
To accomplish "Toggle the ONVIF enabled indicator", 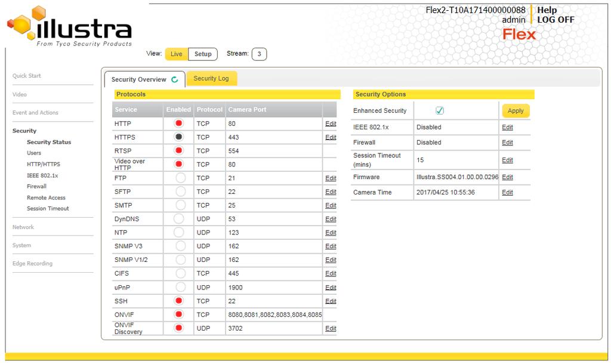I will point(179,314).
